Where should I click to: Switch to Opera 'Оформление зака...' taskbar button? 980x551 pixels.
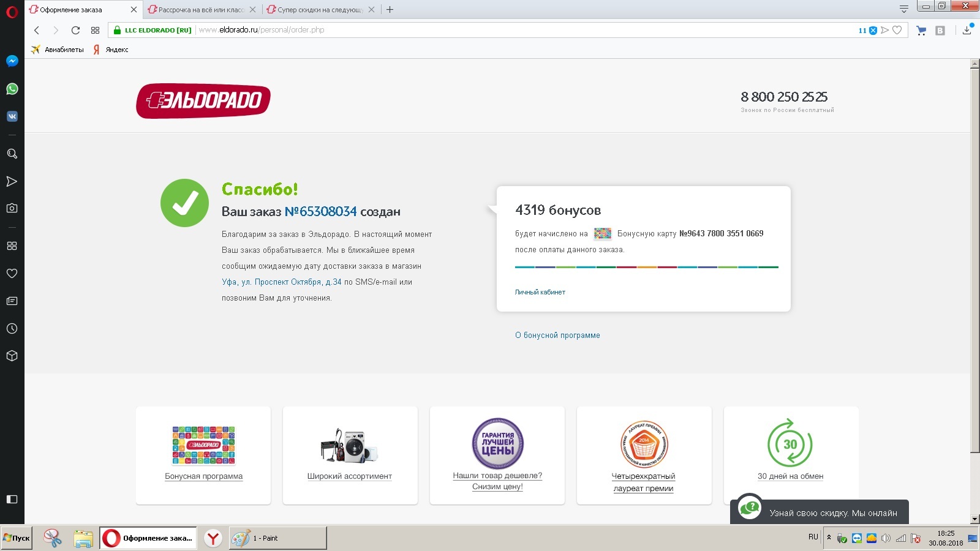click(x=148, y=538)
